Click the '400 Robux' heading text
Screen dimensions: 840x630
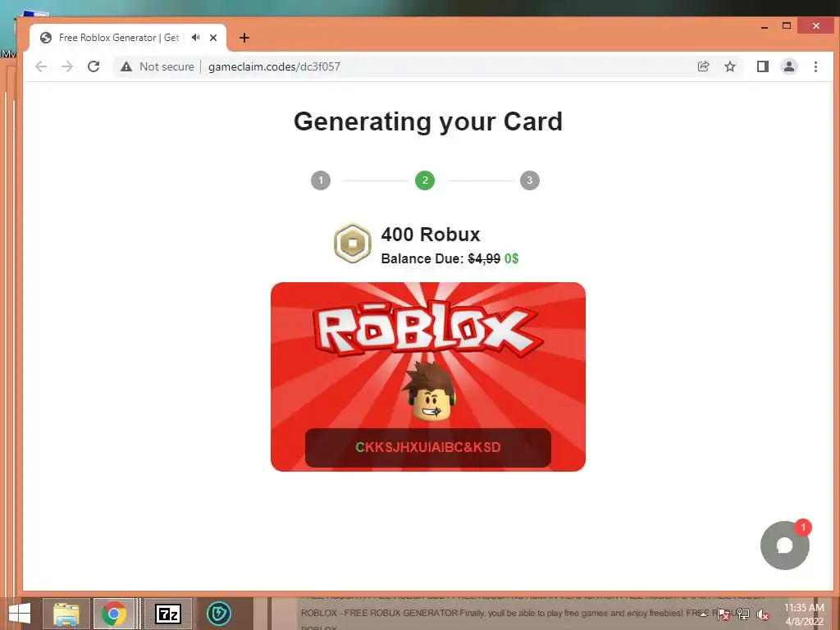[x=430, y=235]
